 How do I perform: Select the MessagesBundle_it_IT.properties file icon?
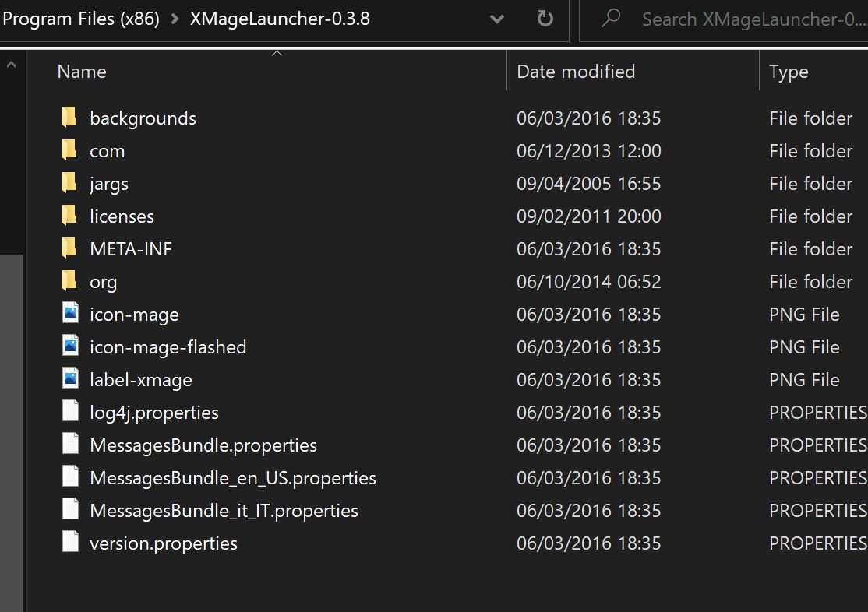click(70, 509)
